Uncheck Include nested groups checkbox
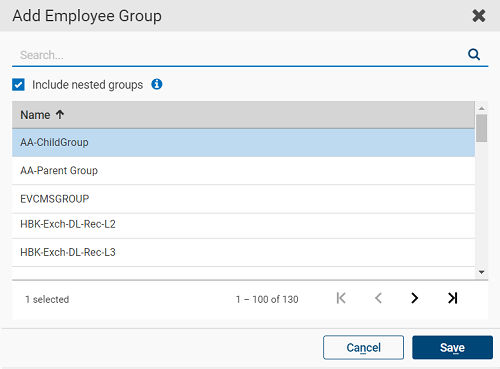 (18, 85)
